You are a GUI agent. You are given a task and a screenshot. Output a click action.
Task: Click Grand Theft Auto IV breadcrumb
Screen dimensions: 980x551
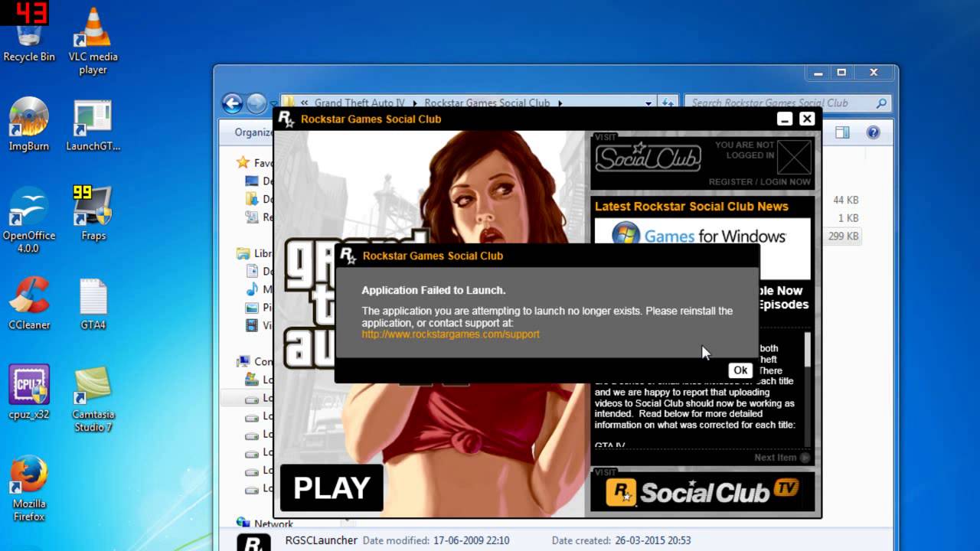(x=359, y=103)
